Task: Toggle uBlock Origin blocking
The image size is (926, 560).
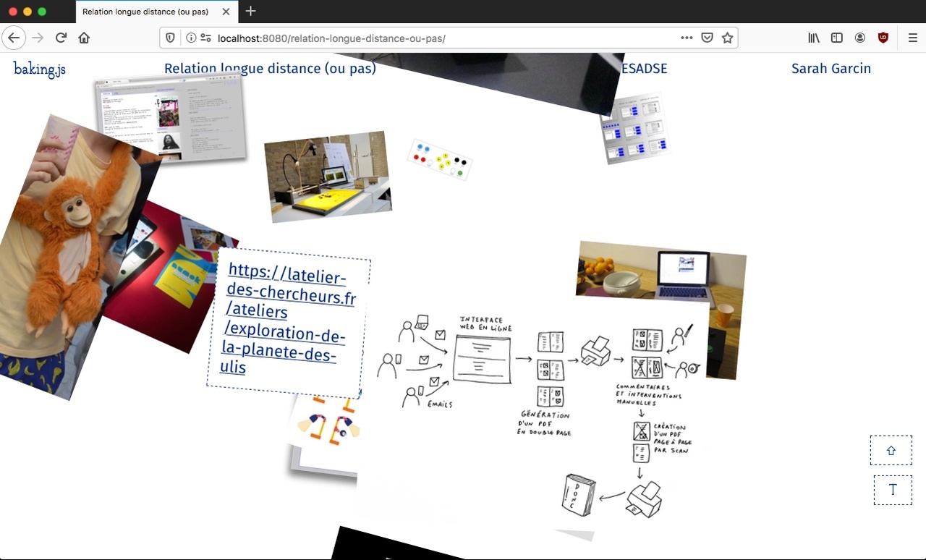Action: click(883, 38)
